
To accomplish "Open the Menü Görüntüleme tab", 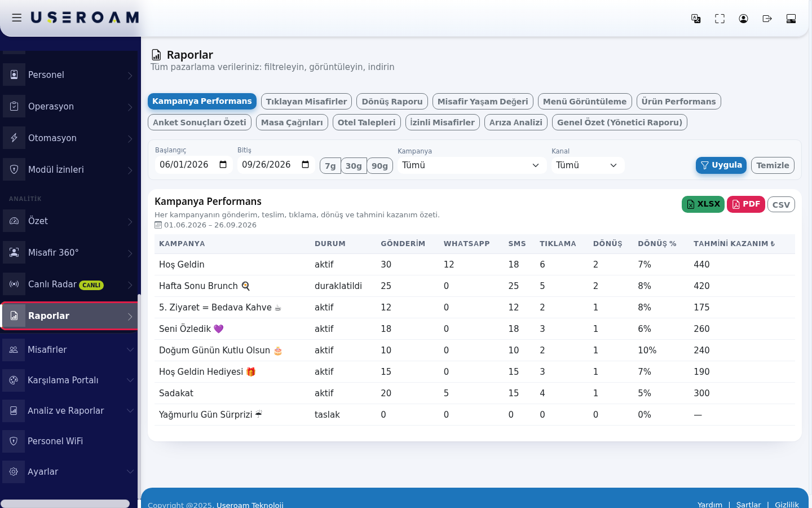I will (x=585, y=102).
